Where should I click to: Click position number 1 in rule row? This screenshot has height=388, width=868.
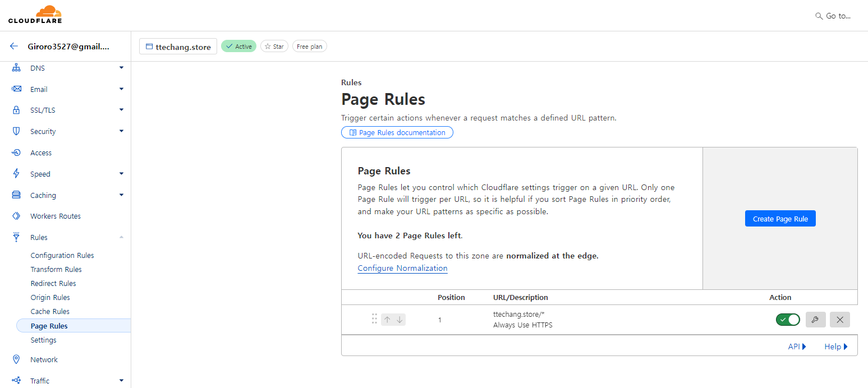439,320
